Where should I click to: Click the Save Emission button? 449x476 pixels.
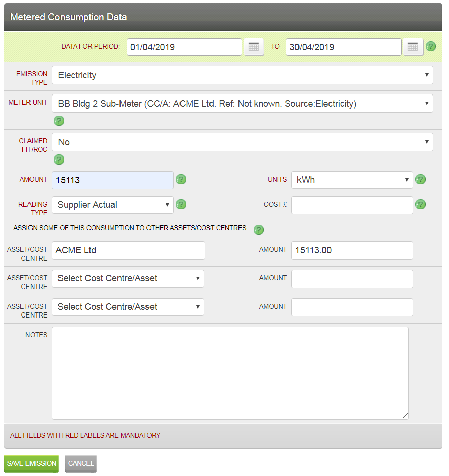pyautogui.click(x=32, y=463)
